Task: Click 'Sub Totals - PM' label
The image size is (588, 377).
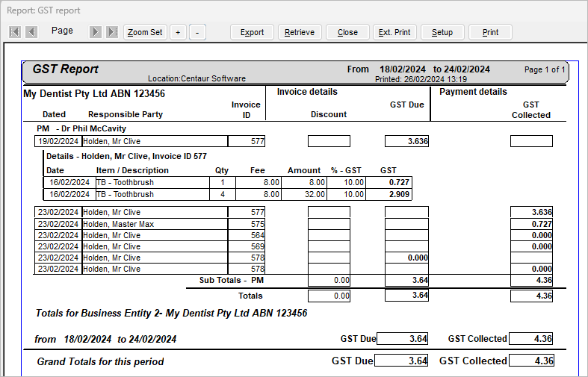Action: tap(232, 280)
